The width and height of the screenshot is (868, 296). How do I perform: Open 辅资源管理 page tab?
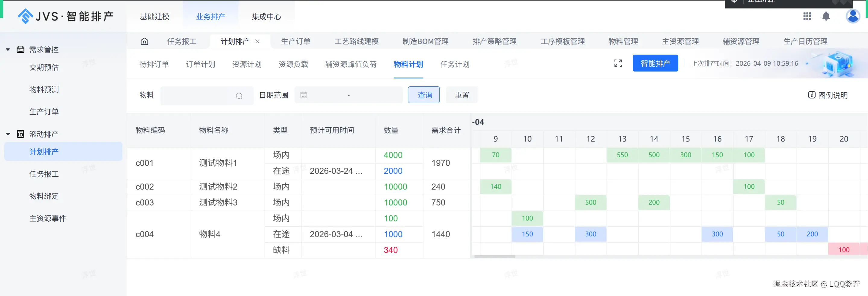click(741, 41)
